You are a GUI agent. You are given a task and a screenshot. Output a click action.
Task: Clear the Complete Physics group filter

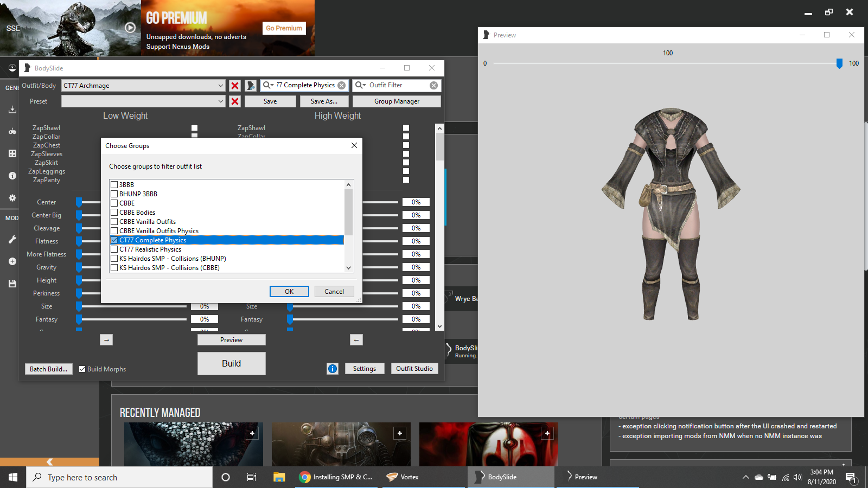[342, 86]
